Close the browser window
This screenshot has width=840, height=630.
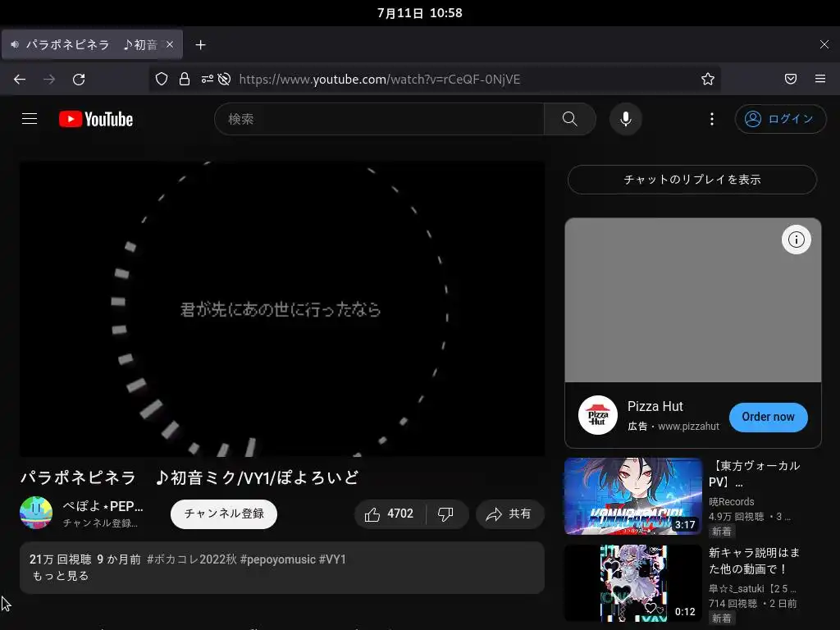point(824,44)
